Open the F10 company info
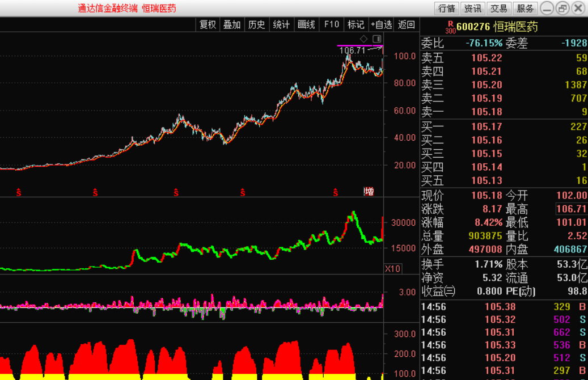The image size is (588, 380). pos(331,24)
